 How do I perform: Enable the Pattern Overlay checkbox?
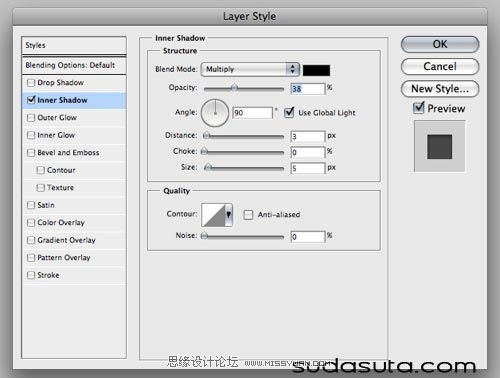[x=31, y=258]
